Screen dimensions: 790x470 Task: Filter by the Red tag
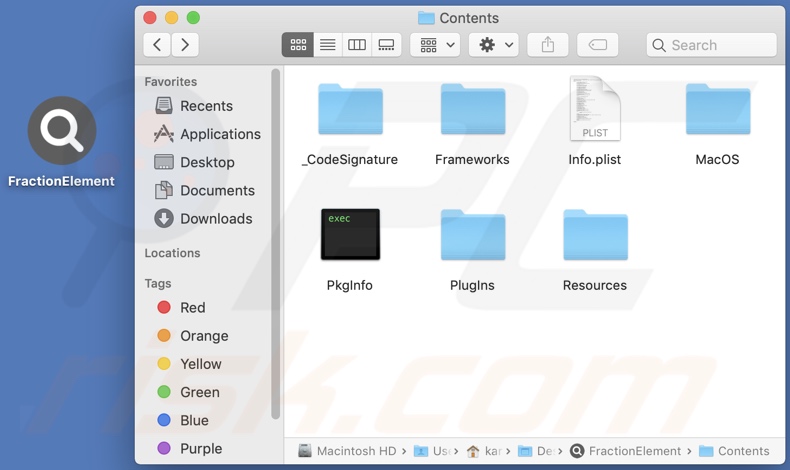[x=181, y=307]
